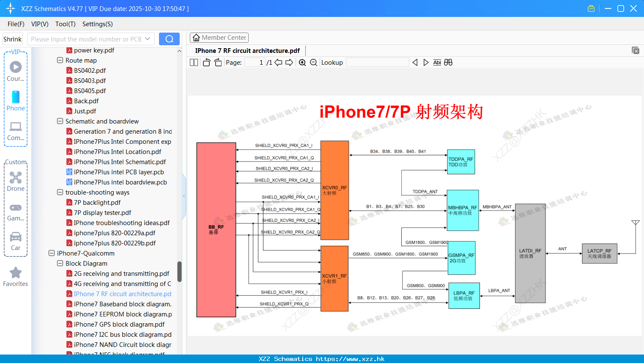Go to previous page arrow

pyautogui.click(x=278, y=63)
